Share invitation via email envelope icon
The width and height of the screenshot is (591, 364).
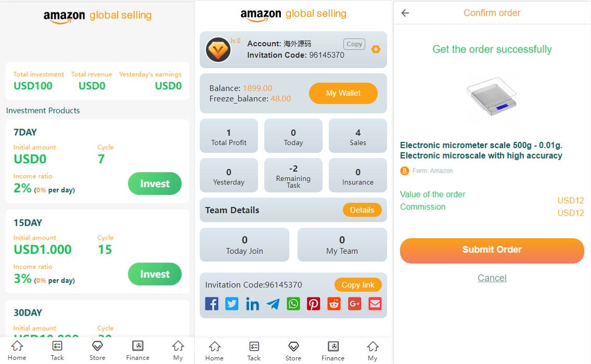point(375,304)
